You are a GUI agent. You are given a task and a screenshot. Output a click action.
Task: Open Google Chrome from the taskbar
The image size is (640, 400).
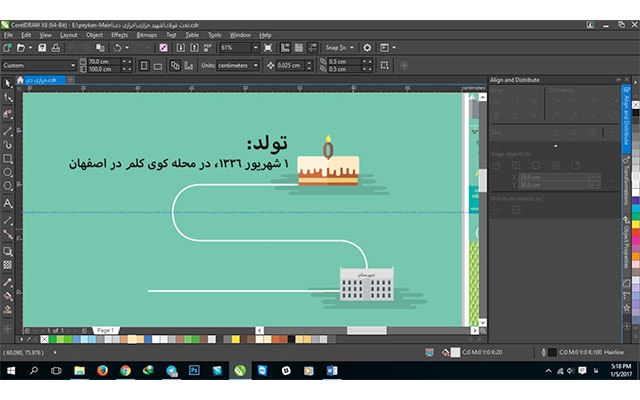point(125,371)
